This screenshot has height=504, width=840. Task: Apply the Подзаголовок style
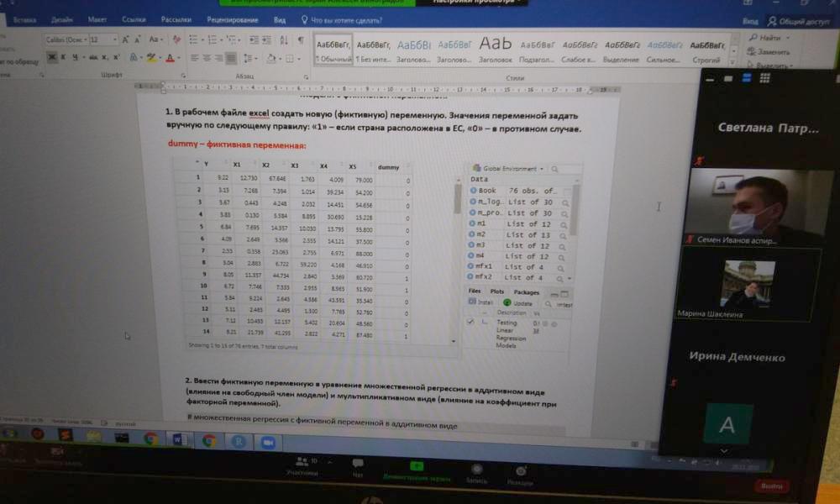pos(537,51)
